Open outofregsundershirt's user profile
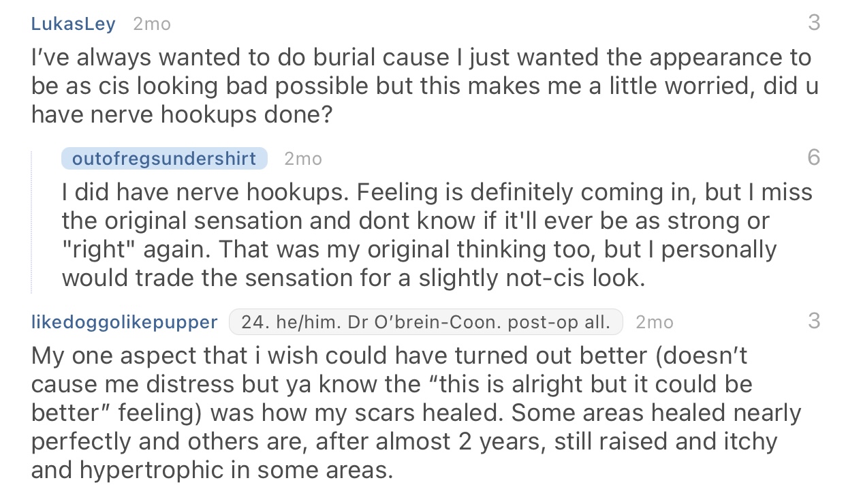Viewport: 846px width, 504px height. (164, 159)
